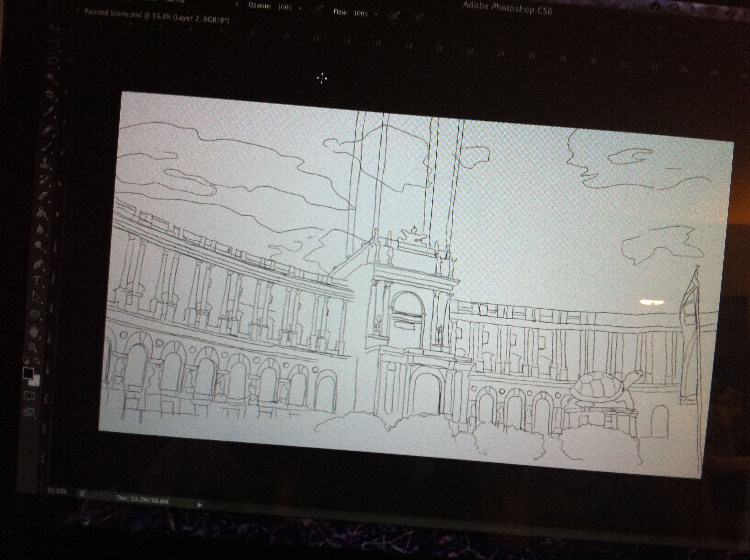Select the Paint Bucket tool
Viewport: 750px width, 560px height.
point(42,213)
